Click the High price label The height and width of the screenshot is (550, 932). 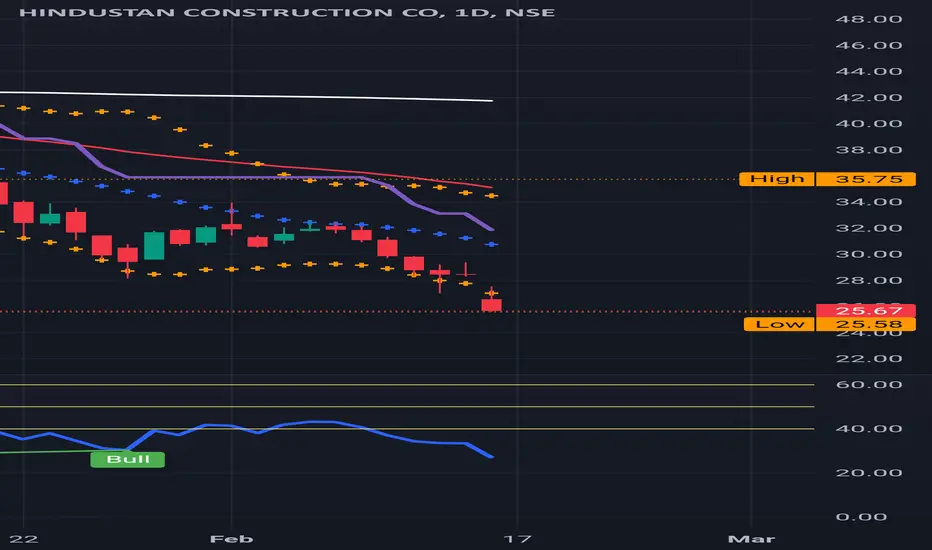tap(776, 179)
